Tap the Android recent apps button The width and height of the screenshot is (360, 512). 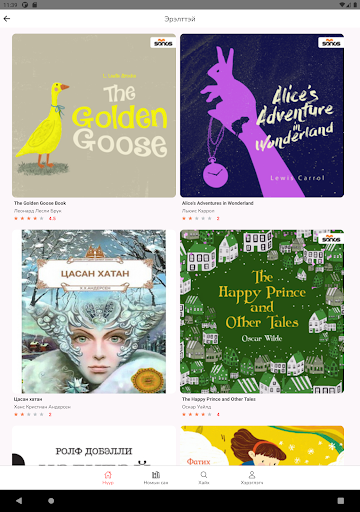pyautogui.click(x=341, y=501)
